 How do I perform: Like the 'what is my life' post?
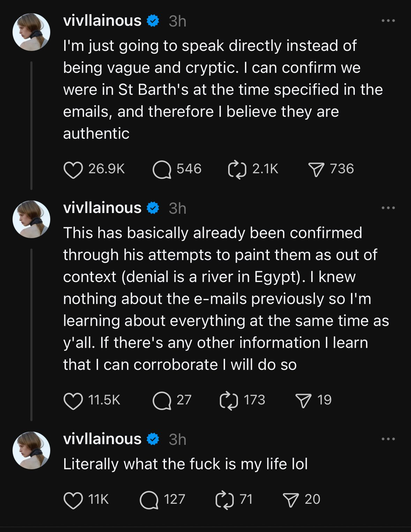click(73, 500)
